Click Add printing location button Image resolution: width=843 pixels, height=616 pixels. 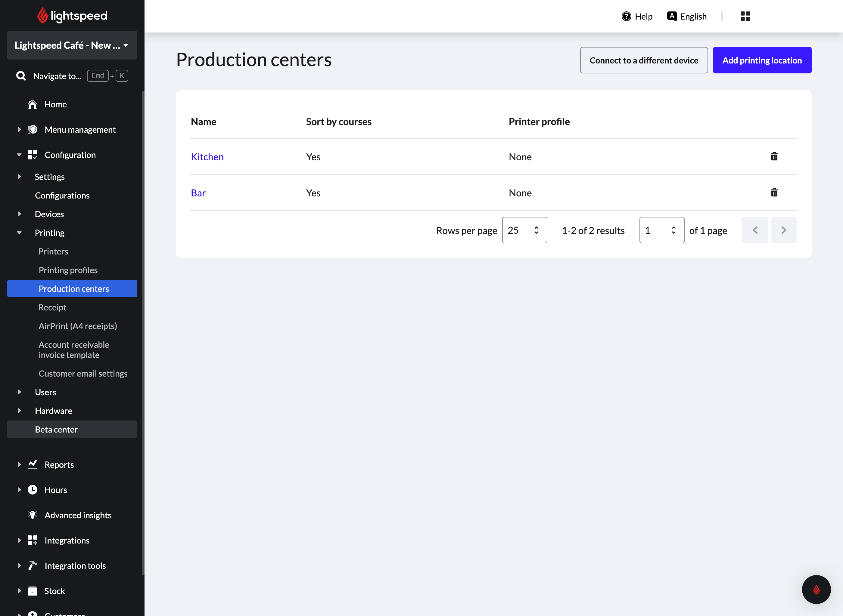click(762, 60)
